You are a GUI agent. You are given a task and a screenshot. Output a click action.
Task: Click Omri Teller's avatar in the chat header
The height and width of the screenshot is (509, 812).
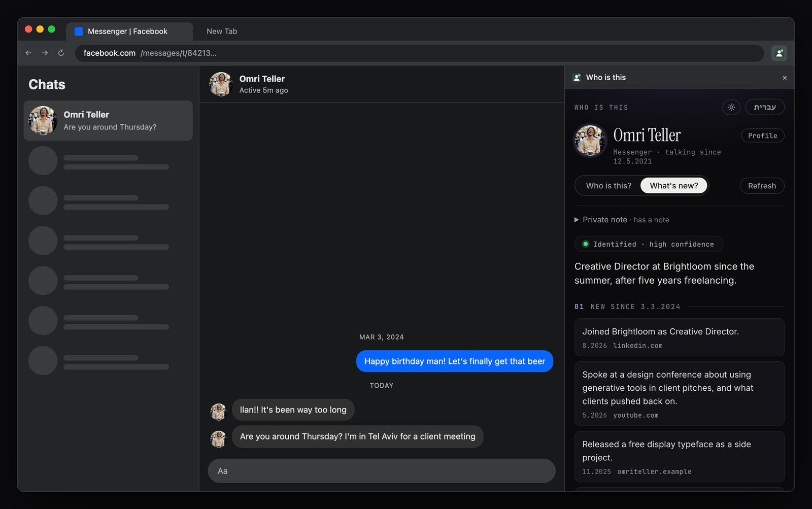click(x=221, y=84)
